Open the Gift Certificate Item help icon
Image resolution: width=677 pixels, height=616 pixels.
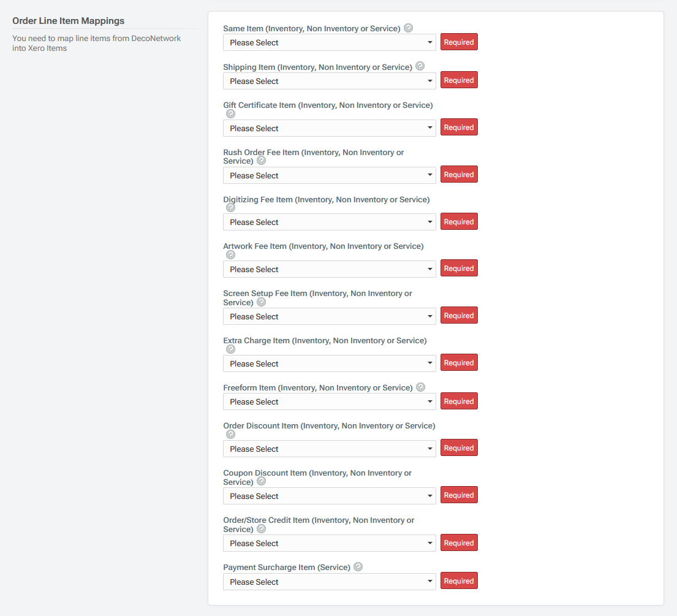coord(230,113)
